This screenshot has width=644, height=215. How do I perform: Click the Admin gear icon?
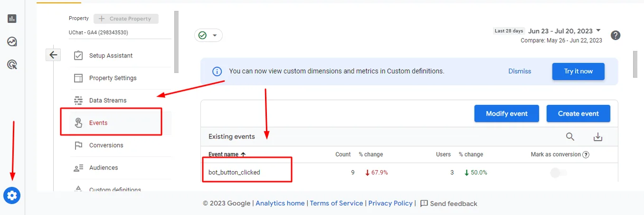12,195
